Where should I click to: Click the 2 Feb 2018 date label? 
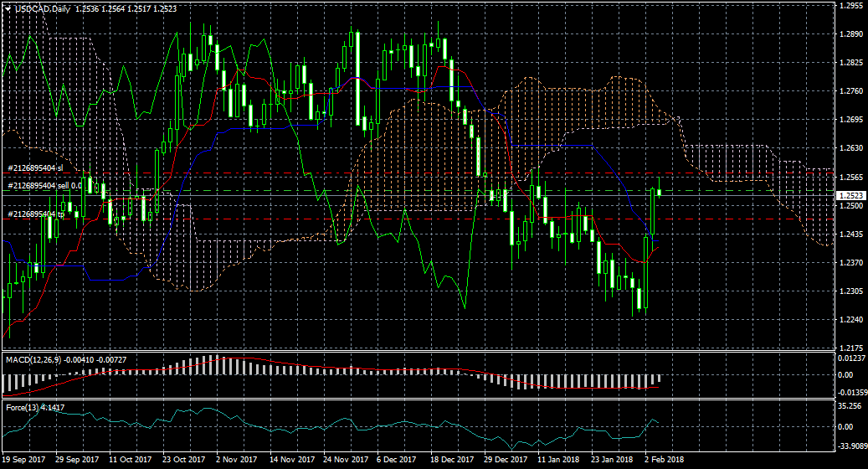[663, 460]
